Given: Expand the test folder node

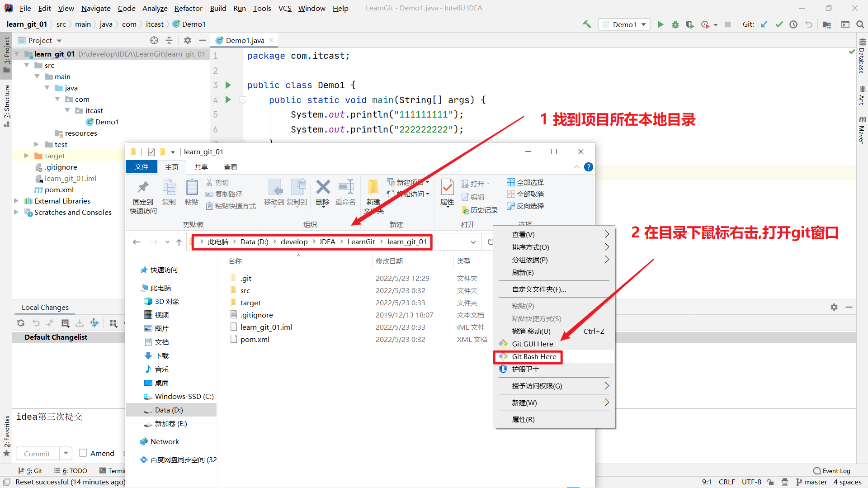Looking at the screenshot, I should 37,144.
